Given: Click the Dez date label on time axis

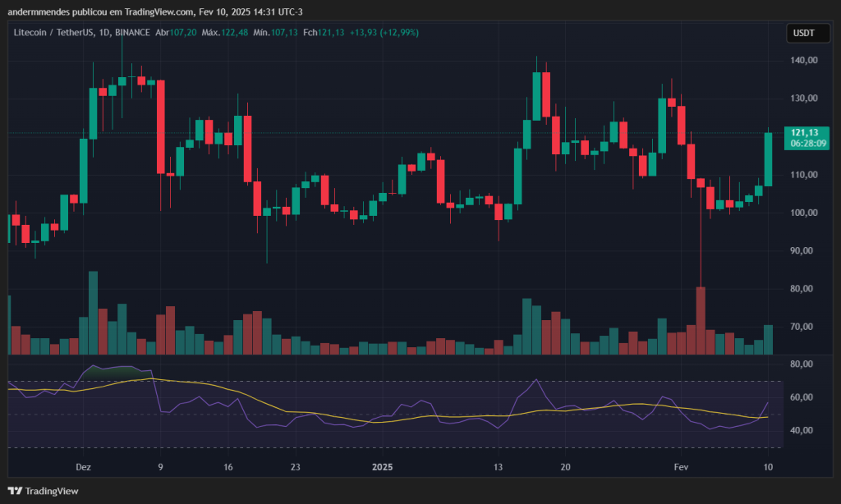Looking at the screenshot, I should tap(83, 467).
